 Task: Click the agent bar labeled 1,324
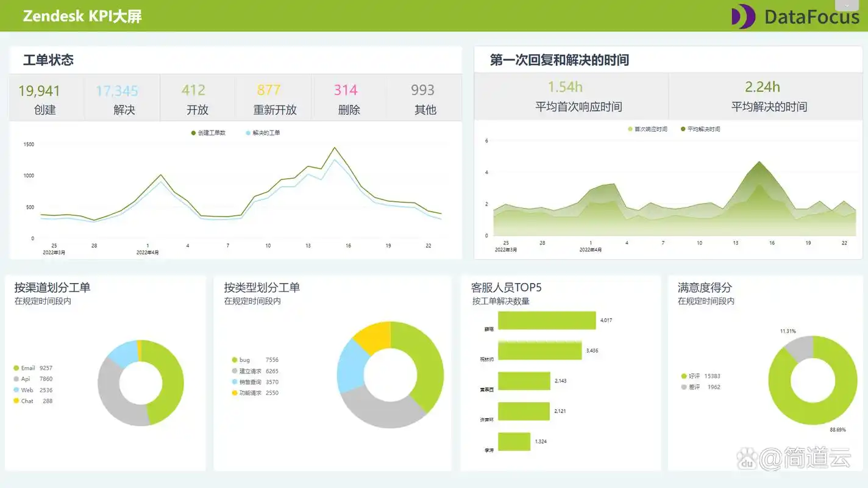coord(514,442)
